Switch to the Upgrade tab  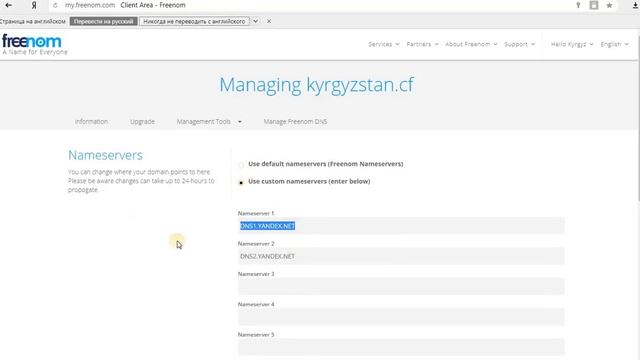[142, 122]
